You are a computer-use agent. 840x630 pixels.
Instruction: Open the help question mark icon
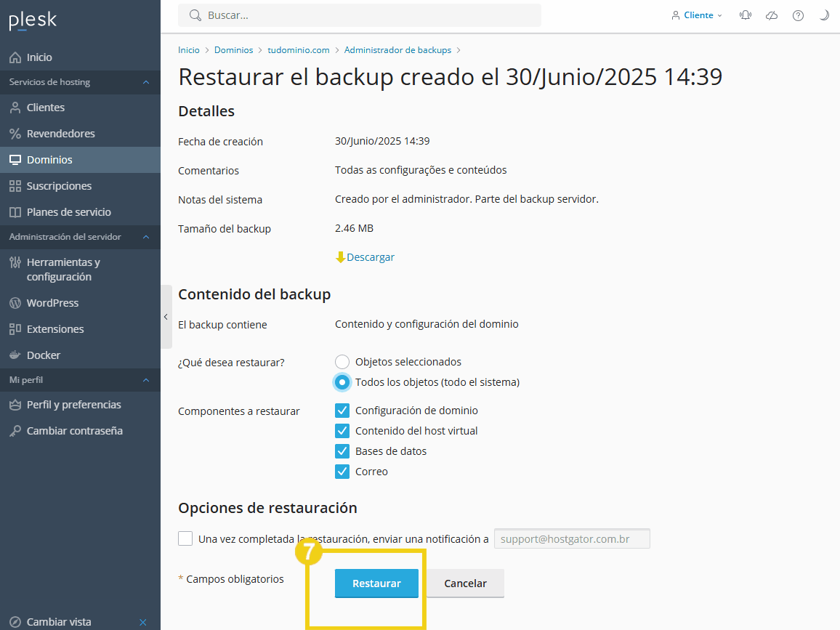[798, 15]
